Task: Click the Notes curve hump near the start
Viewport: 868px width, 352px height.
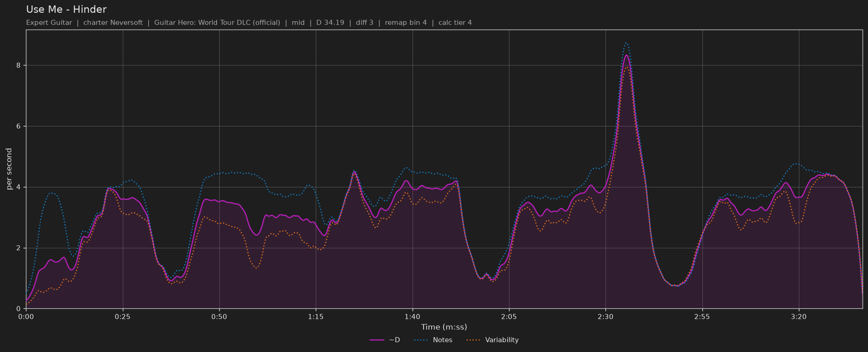Action: [52, 193]
